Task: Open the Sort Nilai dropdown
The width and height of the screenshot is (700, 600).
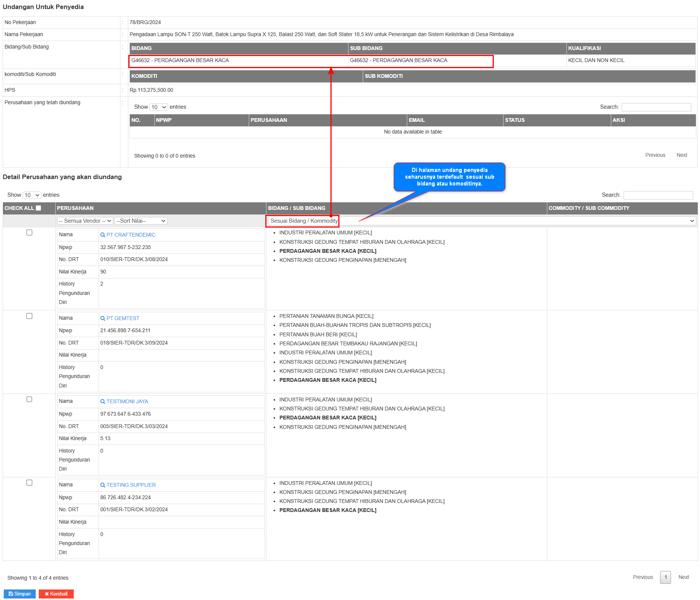Action: [x=141, y=221]
